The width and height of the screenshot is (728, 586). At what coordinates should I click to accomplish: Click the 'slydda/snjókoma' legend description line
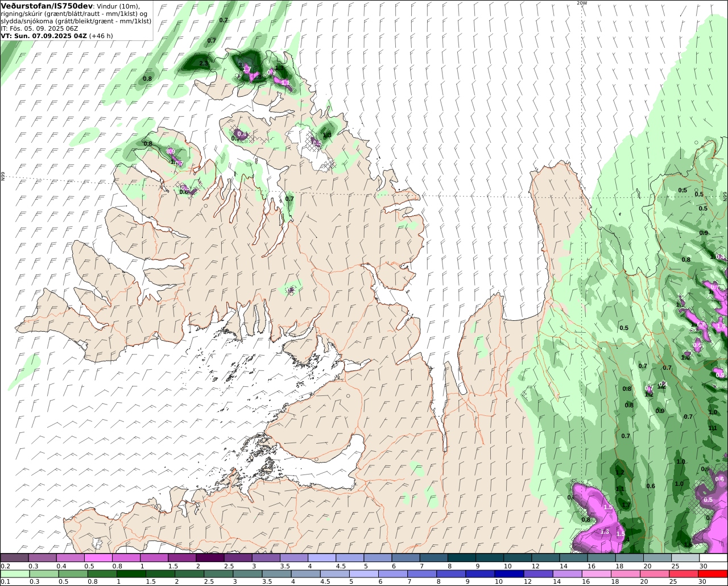click(76, 21)
